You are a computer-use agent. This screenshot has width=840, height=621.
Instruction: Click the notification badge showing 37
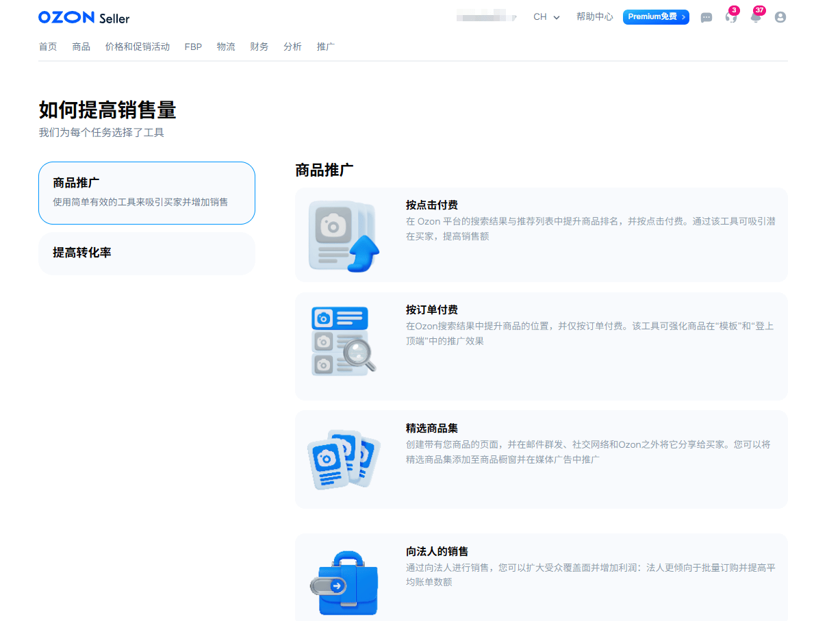(761, 10)
